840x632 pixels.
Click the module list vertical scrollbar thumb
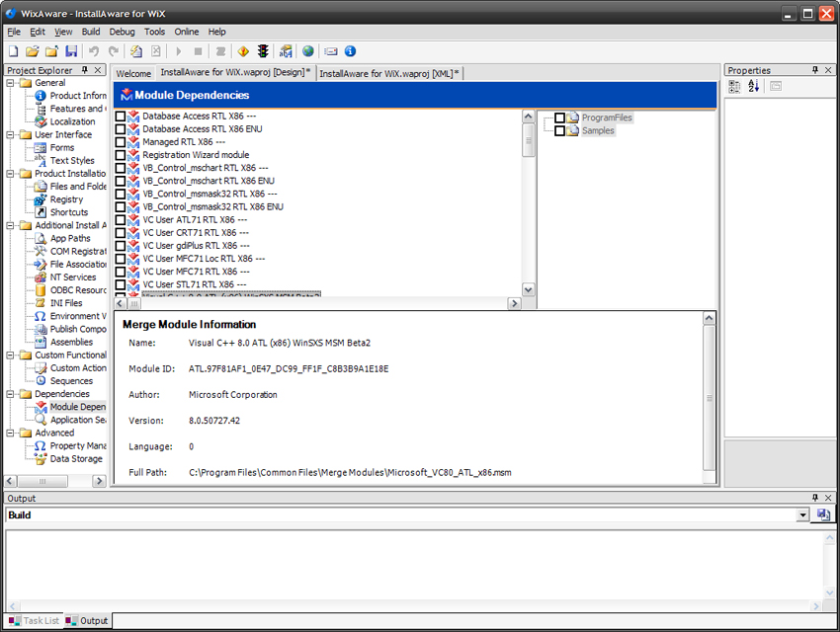(x=529, y=140)
